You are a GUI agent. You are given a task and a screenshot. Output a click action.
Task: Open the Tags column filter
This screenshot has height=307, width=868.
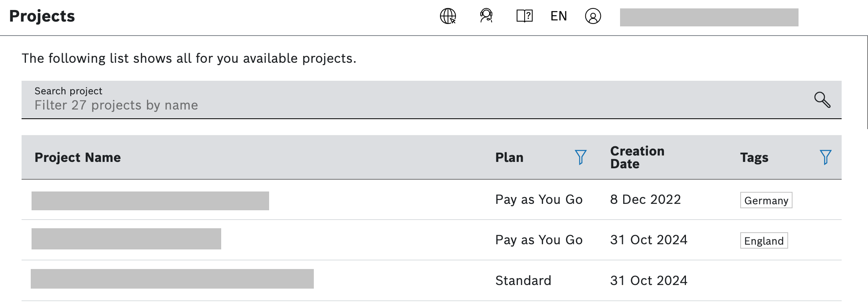click(x=825, y=157)
